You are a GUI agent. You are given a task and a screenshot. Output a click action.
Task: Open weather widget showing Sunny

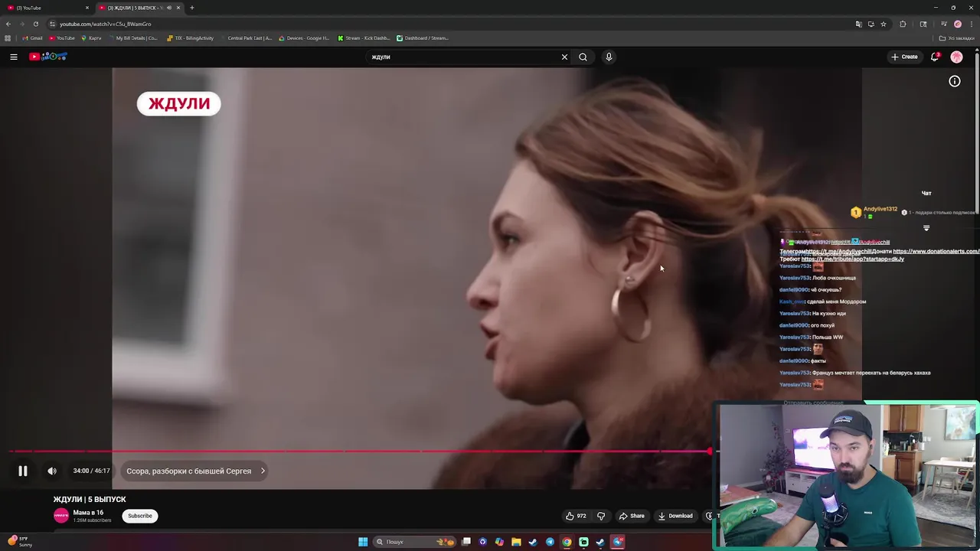point(18,542)
